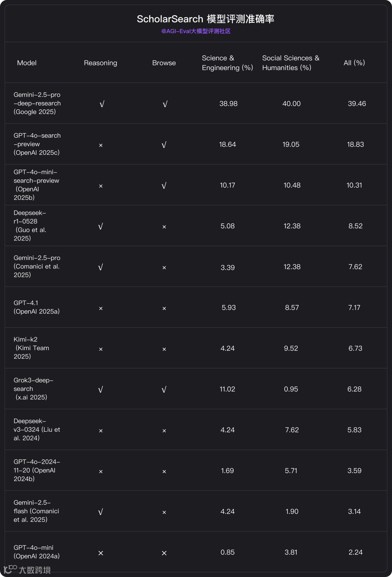This screenshot has width=392, height=577.
Task: Click the 39.46 overall score cell
Action: 357,103
